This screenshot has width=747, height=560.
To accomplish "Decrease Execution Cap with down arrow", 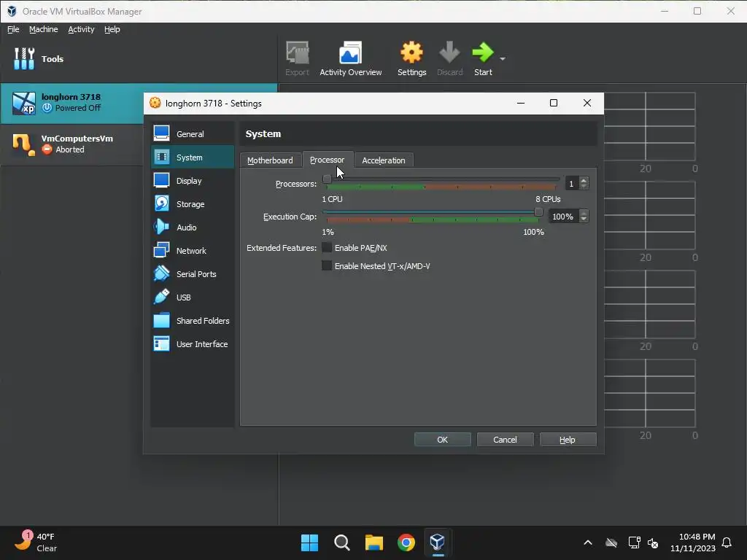I will [584, 219].
